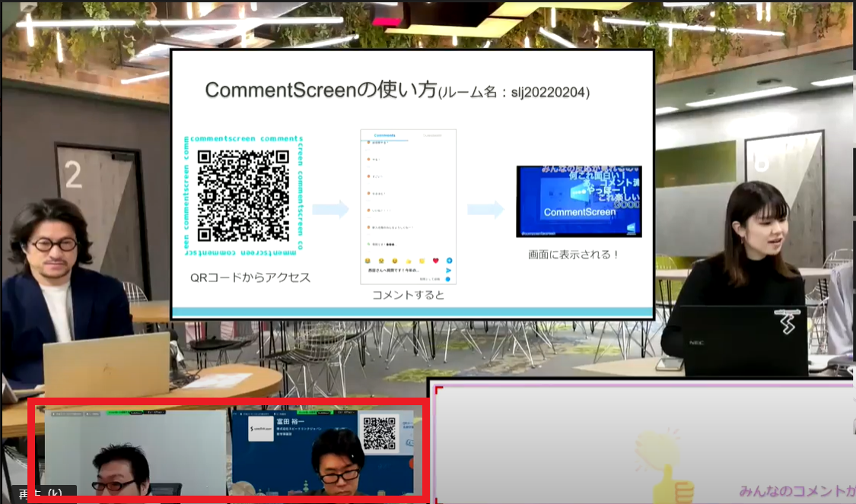The width and height of the screenshot is (856, 504).
Task: Click the caption QRコードからアクセス
Action: click(x=250, y=277)
